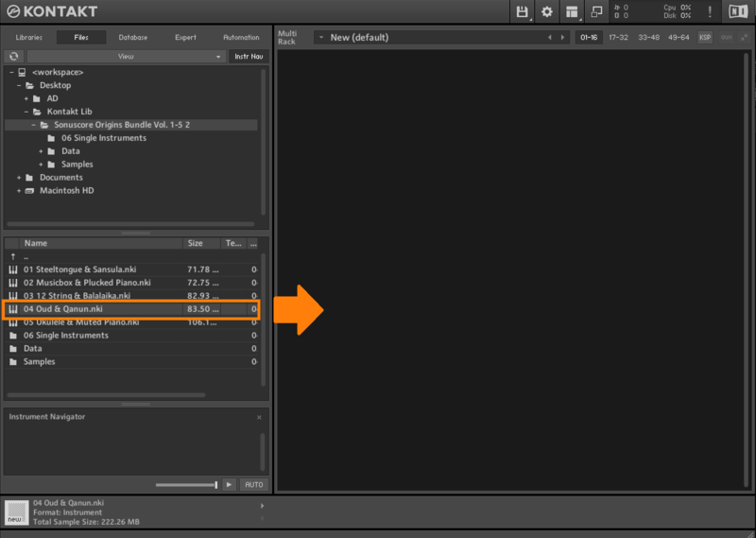Expand the Samples folder in tree
This screenshot has height=538, width=756.
point(41,165)
